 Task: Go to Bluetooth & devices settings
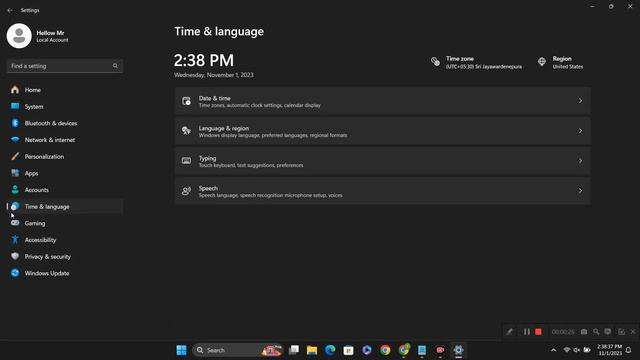pos(65,123)
